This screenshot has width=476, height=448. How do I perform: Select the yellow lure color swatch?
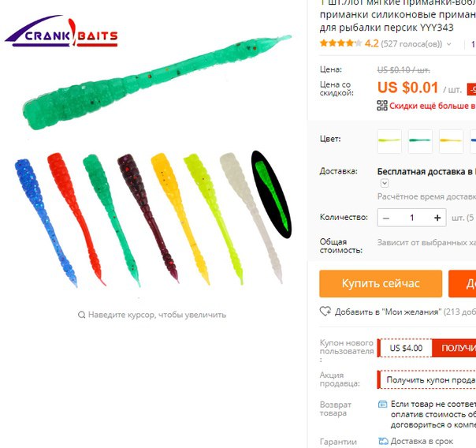point(451,141)
